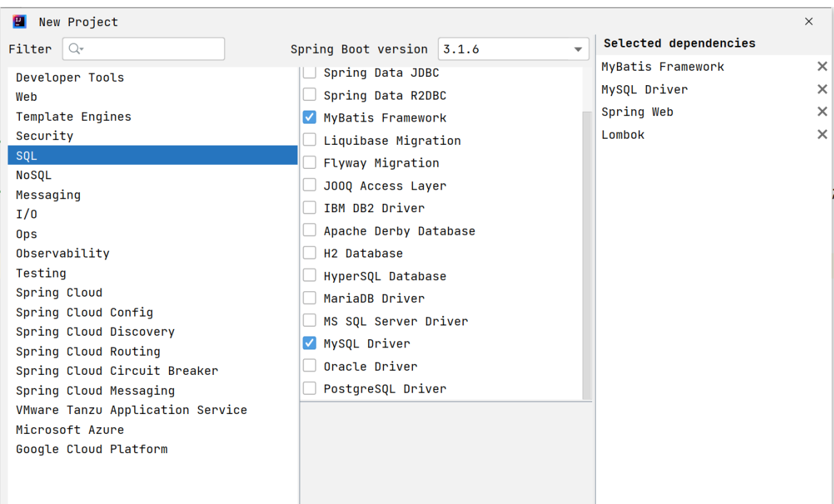Select the Template Engines category
Image resolution: width=834 pixels, height=504 pixels.
153,117
